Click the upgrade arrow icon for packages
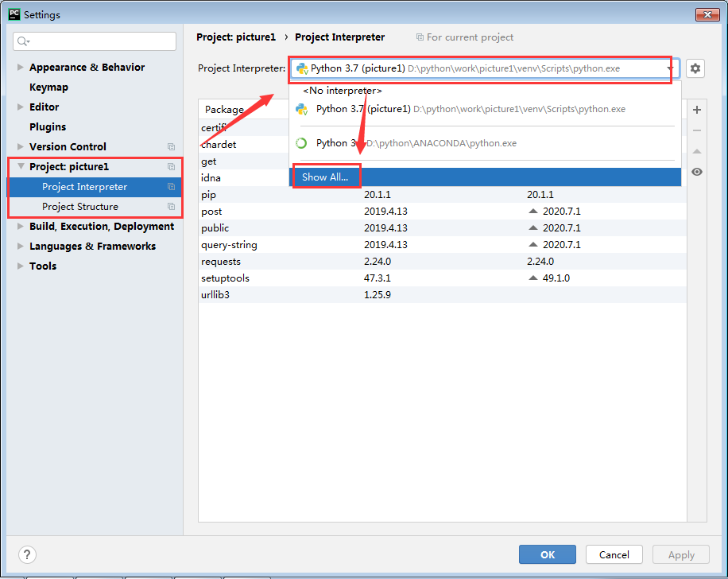The width and height of the screenshot is (728, 579). click(x=697, y=151)
